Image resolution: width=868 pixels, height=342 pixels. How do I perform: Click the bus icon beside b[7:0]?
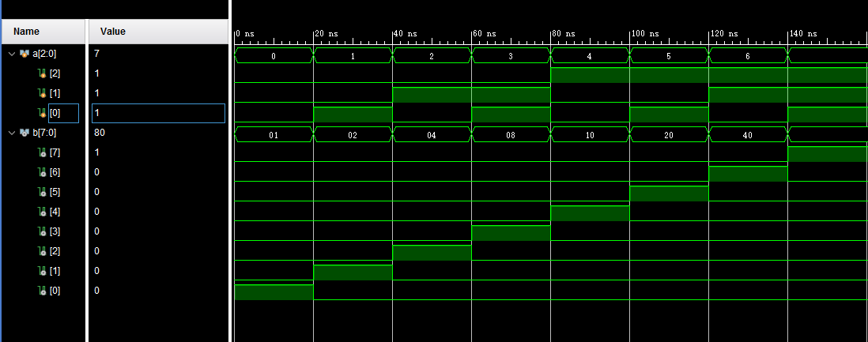pos(25,133)
